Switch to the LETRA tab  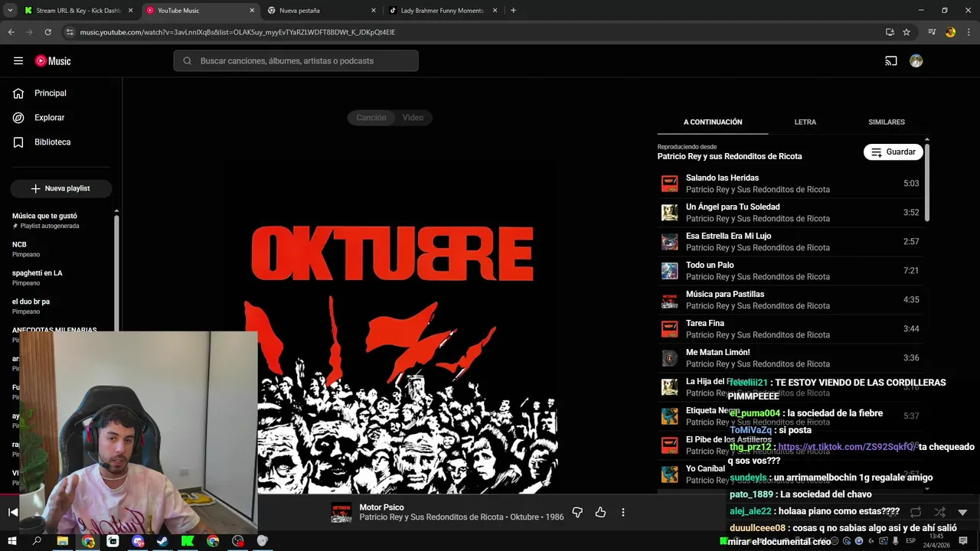click(805, 122)
